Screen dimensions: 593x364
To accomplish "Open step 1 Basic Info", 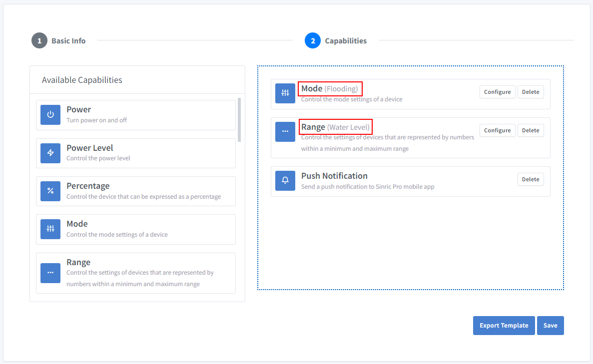I will click(x=58, y=40).
